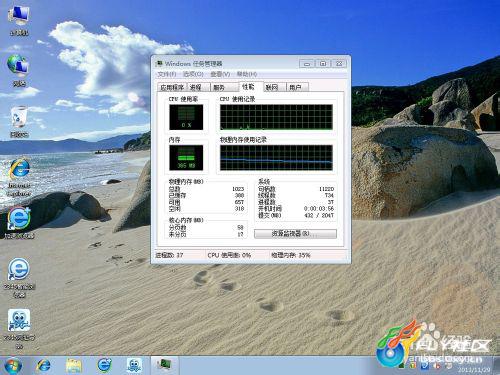Select the Internet Explorer desktop shortcut
Image resolution: width=500 pixels, height=375 pixels.
click(x=19, y=177)
